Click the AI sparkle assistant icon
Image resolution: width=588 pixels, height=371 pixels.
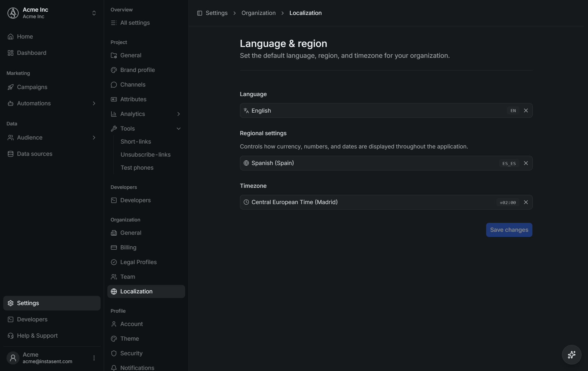pos(571,355)
